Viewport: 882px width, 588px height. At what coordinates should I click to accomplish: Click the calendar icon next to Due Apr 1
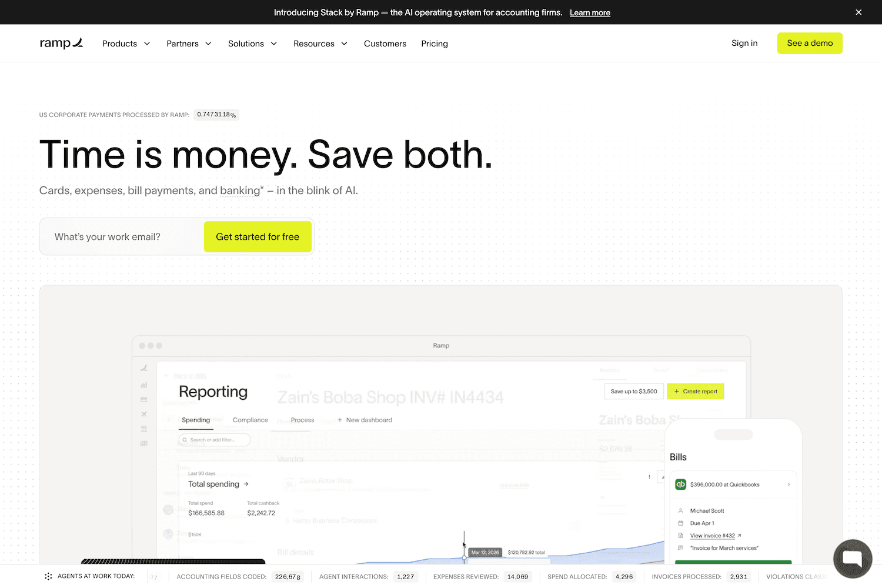(x=680, y=523)
